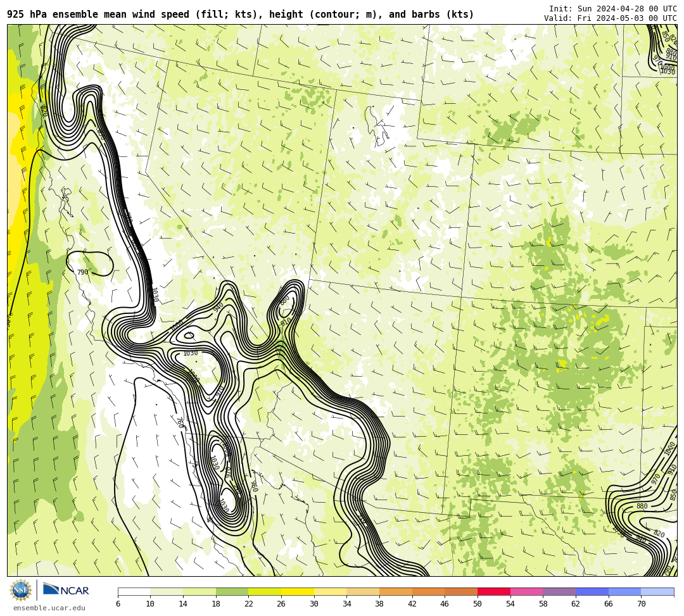The image size is (684, 616).
Task: Click the 790 label inside the oval contour
Action: click(x=82, y=272)
